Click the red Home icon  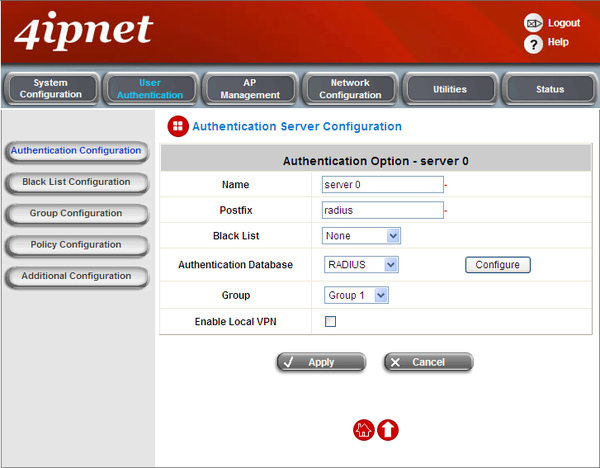coord(363,430)
